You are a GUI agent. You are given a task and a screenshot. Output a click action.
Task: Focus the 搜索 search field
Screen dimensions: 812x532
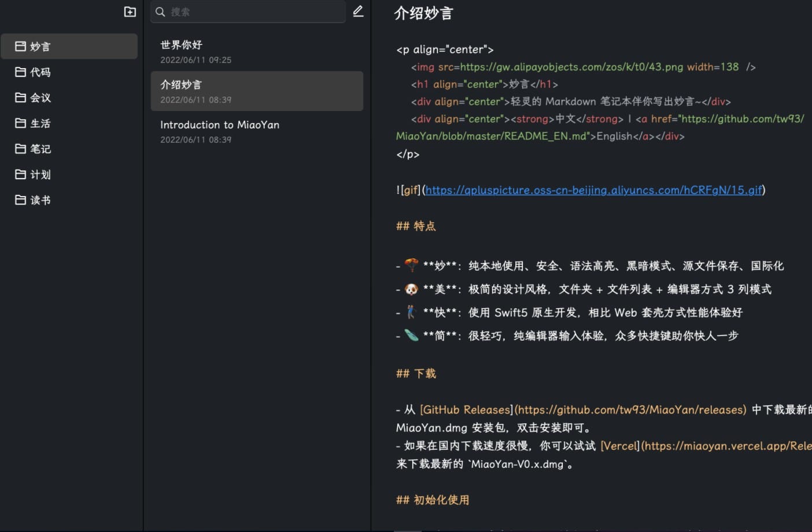pyautogui.click(x=248, y=12)
